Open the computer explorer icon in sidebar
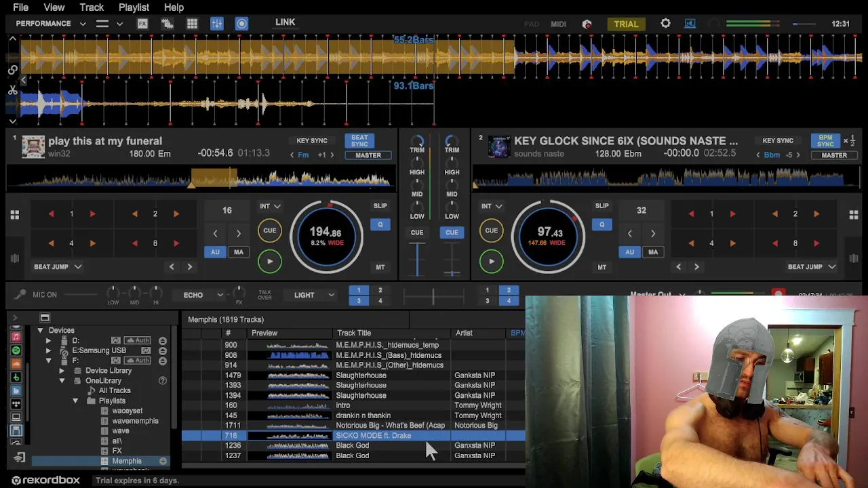Image resolution: width=868 pixels, height=488 pixels. 16,417
